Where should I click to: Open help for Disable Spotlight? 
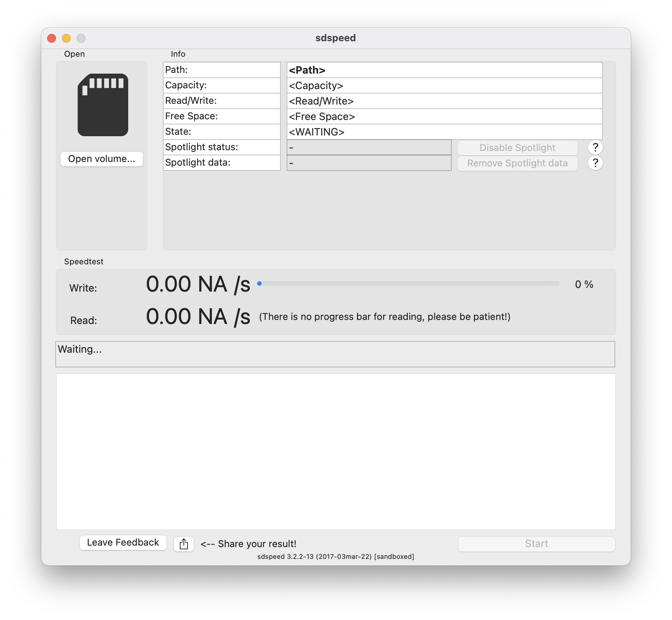(595, 147)
